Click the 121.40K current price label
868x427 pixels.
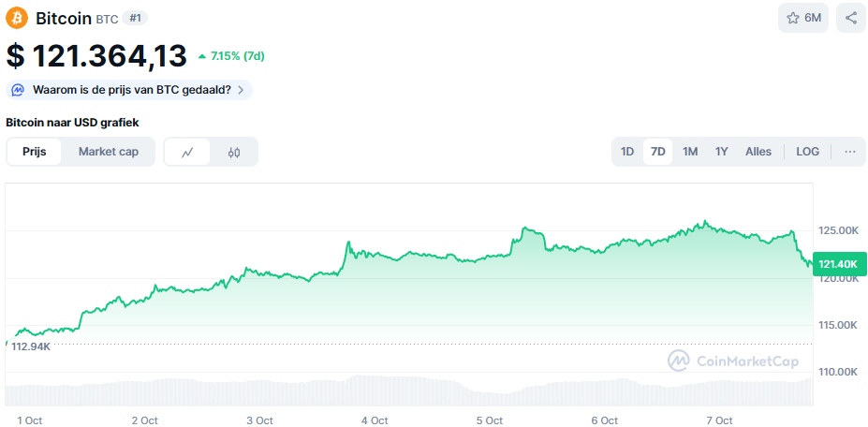[837, 264]
